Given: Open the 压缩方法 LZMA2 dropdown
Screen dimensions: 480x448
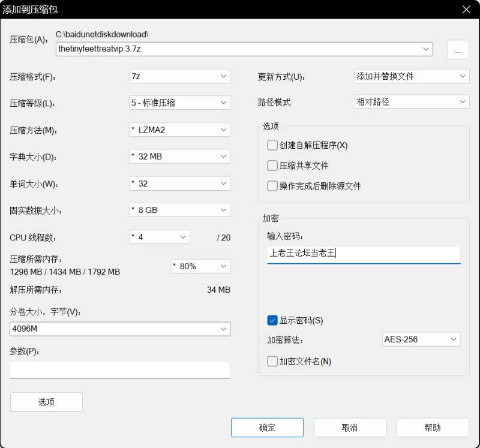Looking at the screenshot, I should pyautogui.click(x=179, y=130).
